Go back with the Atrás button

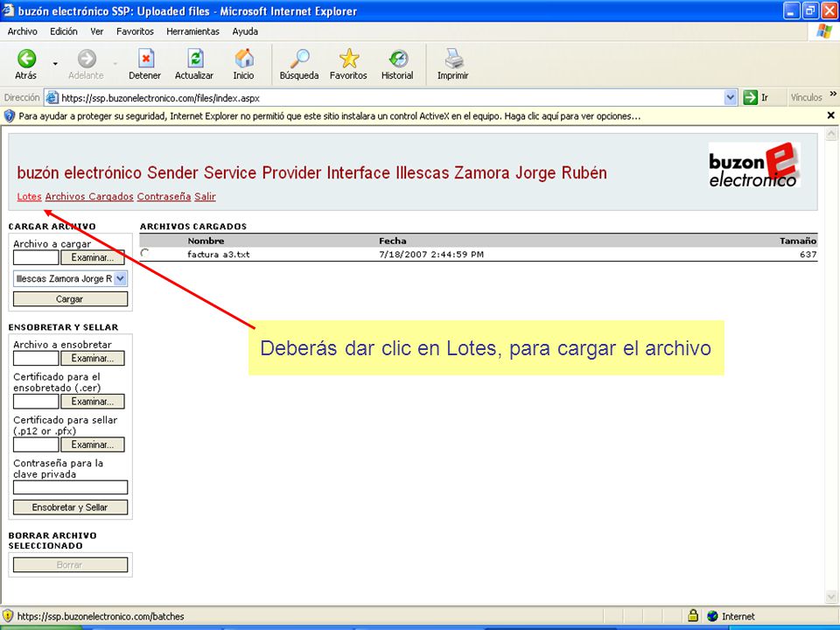pyautogui.click(x=25, y=64)
